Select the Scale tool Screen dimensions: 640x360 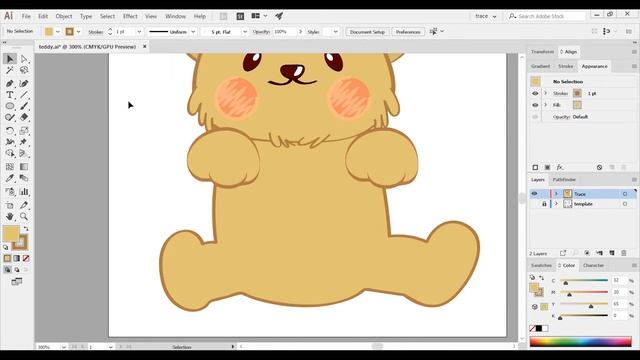[x=24, y=131]
